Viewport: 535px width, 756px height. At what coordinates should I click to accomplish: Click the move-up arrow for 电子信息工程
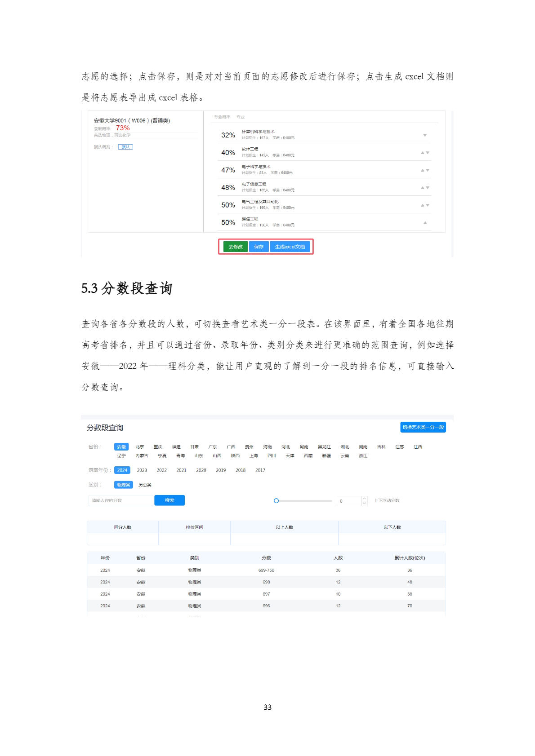[x=422, y=188]
